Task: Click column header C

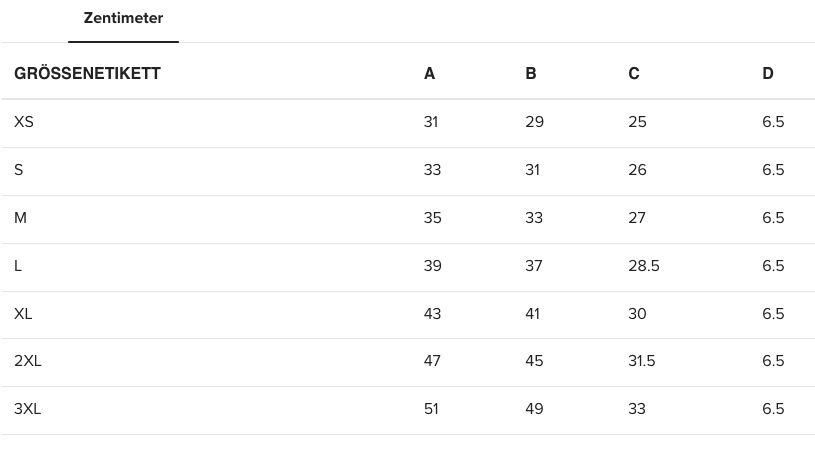Action: [634, 74]
